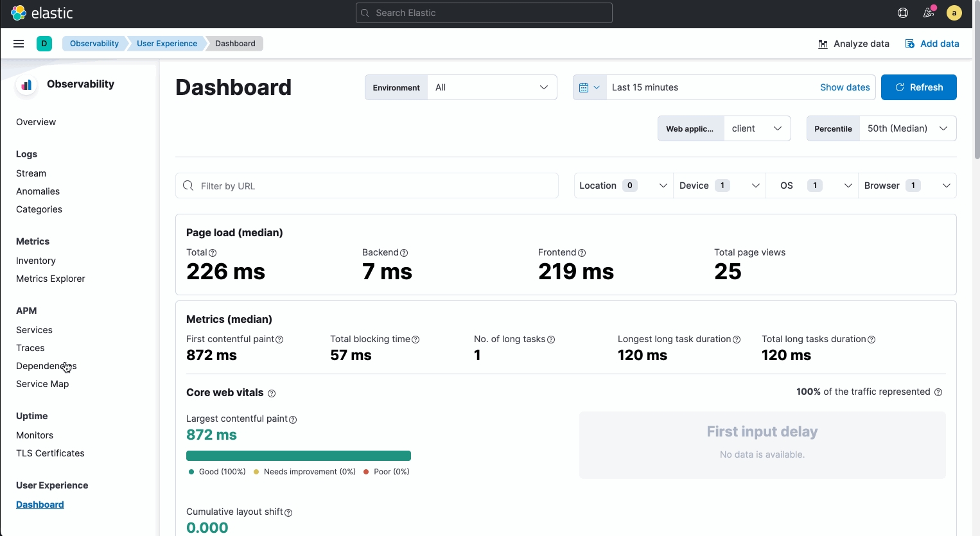980x536 pixels.
Task: Open the user avatar menu
Action: (954, 13)
